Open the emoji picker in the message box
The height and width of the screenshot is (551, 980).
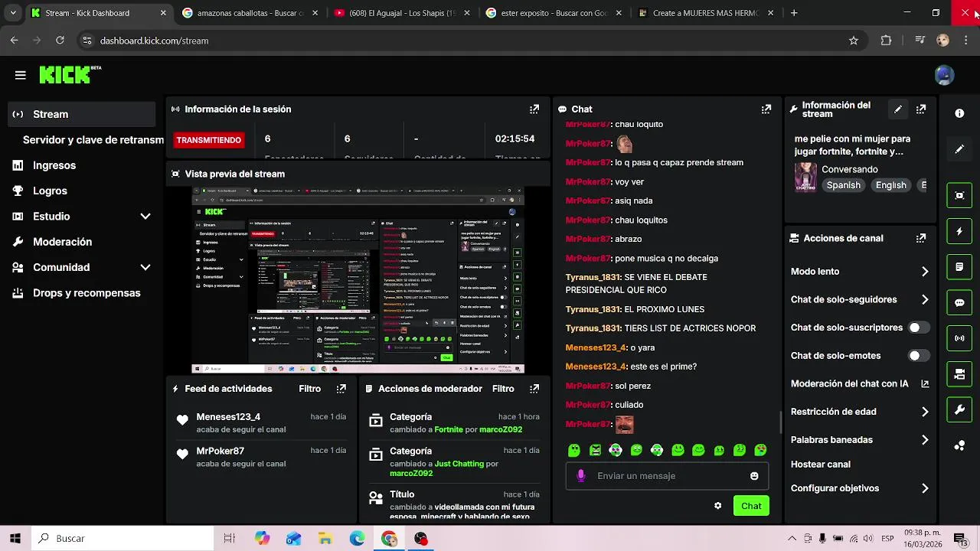754,476
